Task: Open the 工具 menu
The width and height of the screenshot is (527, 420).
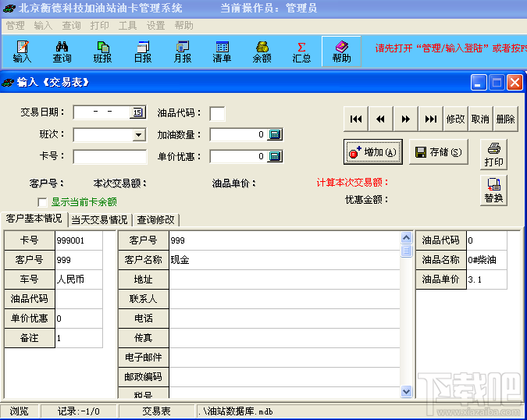Action: point(128,26)
